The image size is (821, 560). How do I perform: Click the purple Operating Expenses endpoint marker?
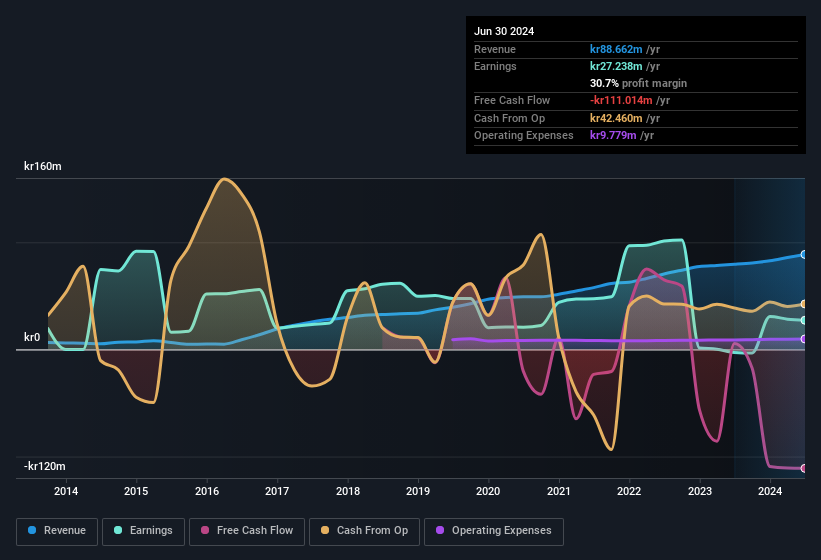click(x=804, y=339)
